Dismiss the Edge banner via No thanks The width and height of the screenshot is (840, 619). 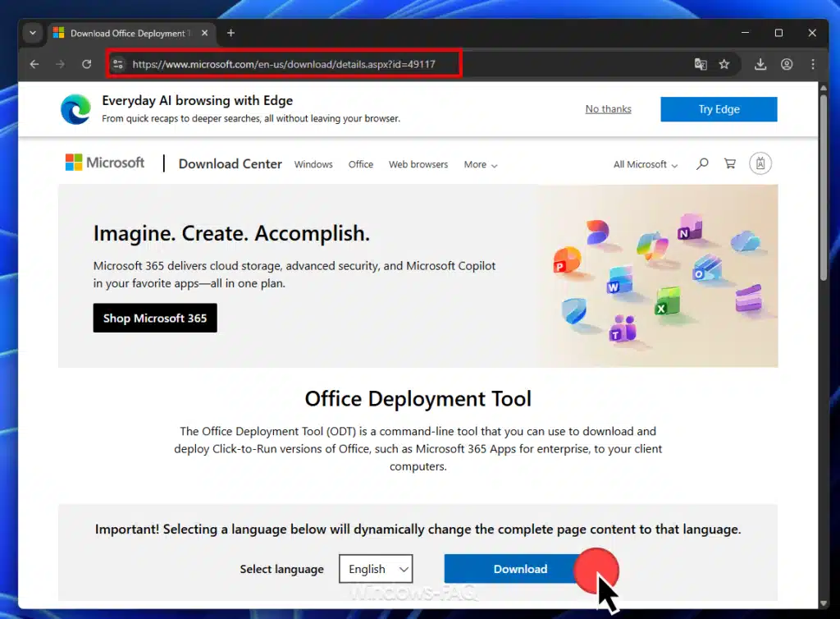[608, 108]
